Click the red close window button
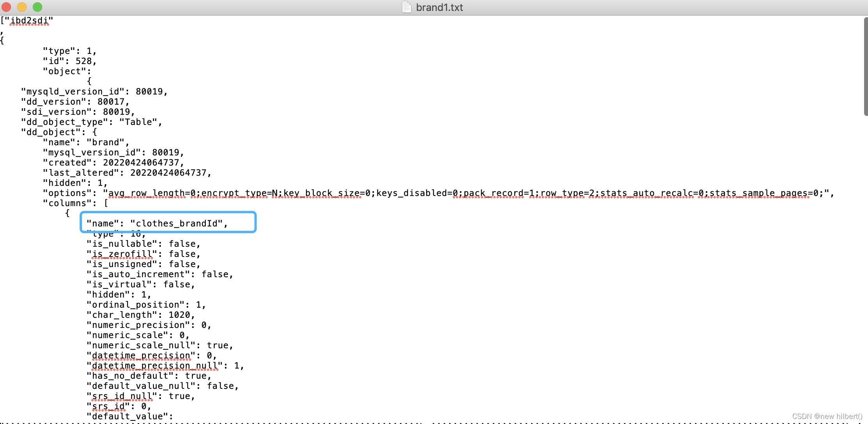The image size is (868, 424). [6, 7]
